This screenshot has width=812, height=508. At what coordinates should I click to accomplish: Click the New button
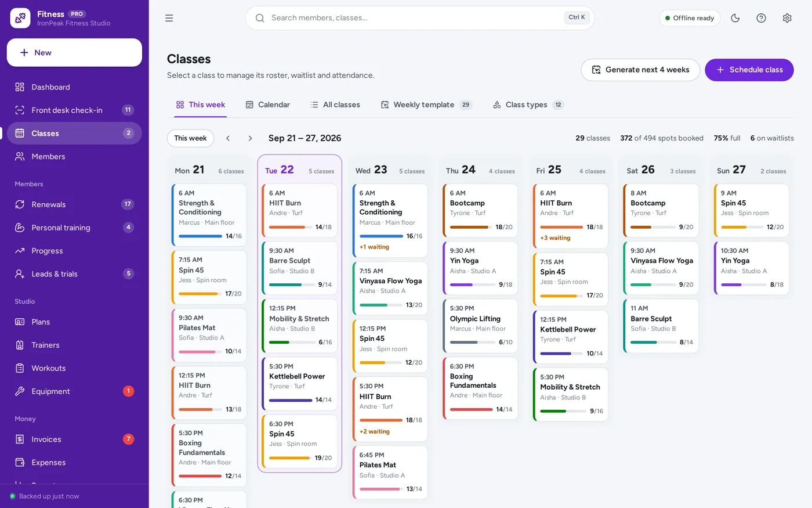74,53
